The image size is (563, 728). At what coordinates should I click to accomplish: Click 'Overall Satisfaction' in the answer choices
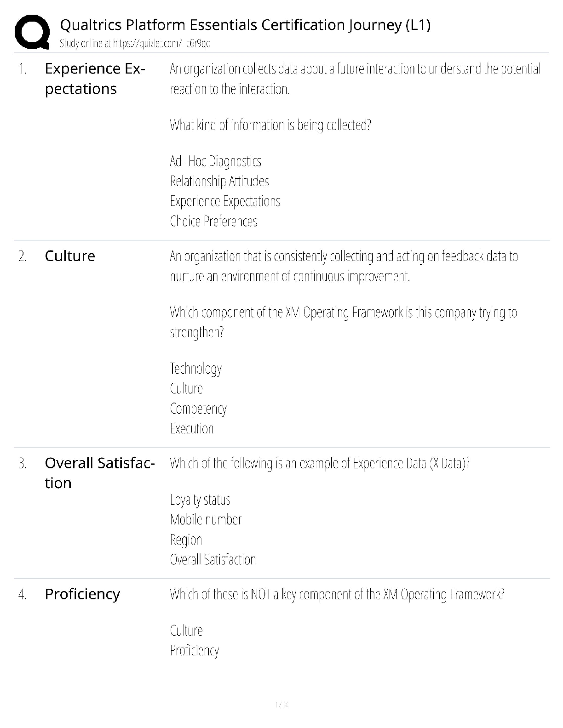(x=213, y=560)
